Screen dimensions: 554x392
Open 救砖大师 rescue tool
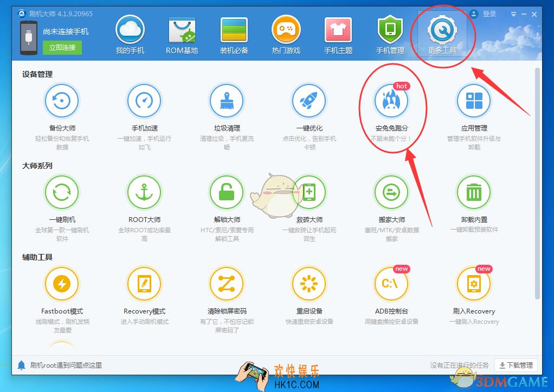(309, 192)
